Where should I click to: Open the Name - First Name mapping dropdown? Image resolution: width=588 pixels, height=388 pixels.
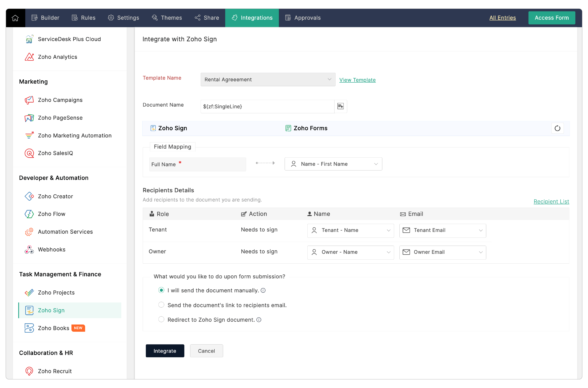(333, 164)
